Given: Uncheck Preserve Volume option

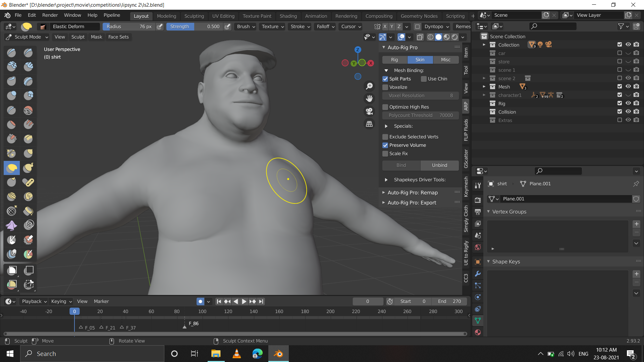Looking at the screenshot, I should [385, 145].
